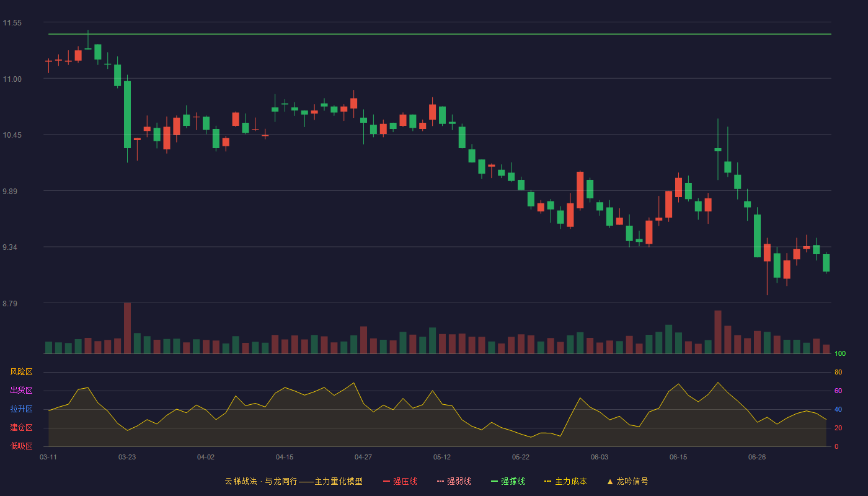Click the tallest red volume bar near 03-23

pos(127,328)
